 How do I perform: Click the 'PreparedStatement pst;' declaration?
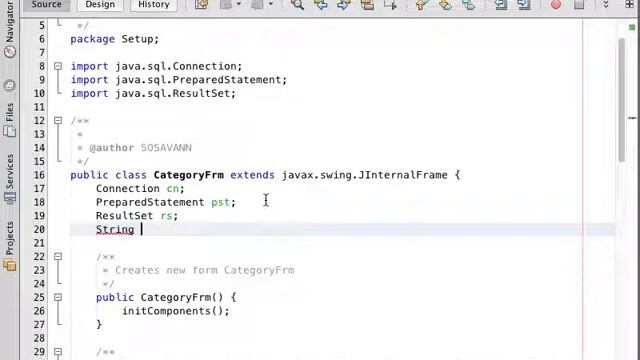tap(166, 202)
